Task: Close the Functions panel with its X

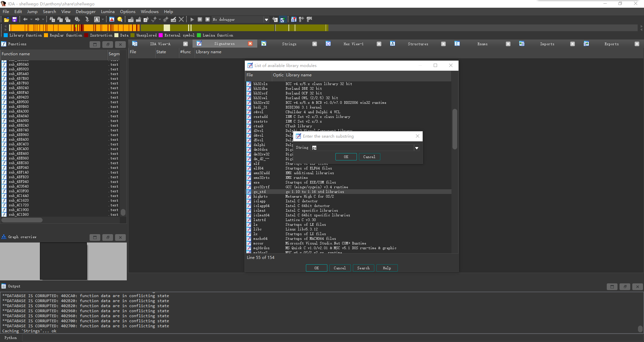Action: (120, 45)
